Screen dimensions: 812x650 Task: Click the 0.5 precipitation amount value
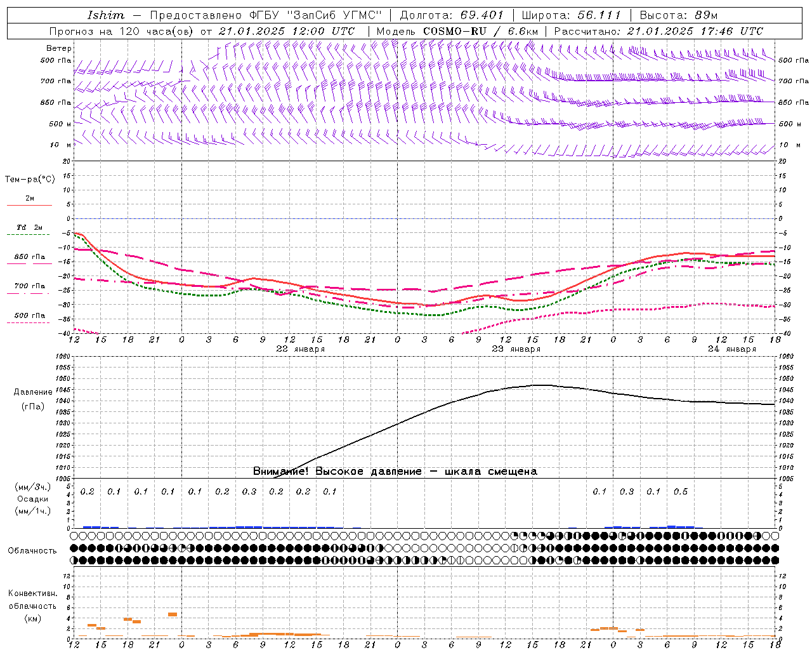tap(681, 492)
